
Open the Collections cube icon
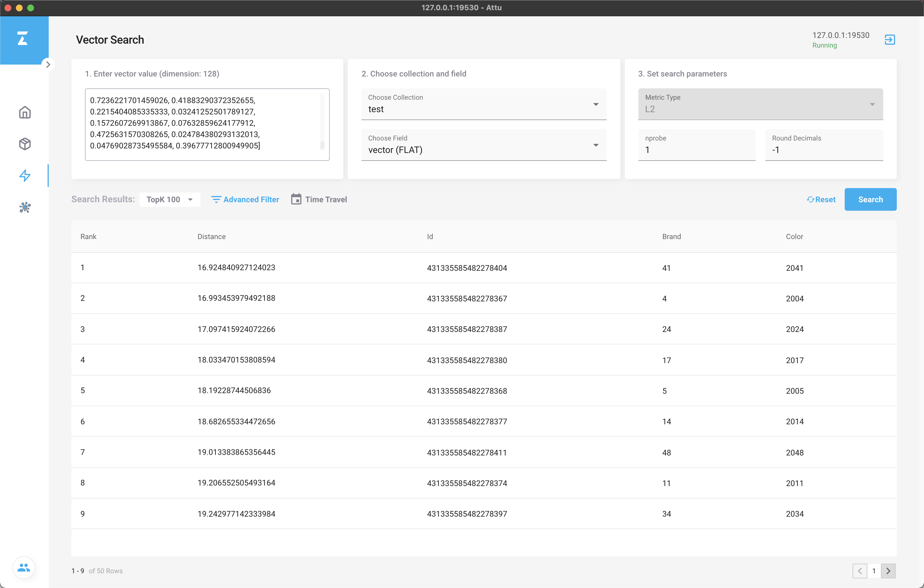(x=25, y=144)
